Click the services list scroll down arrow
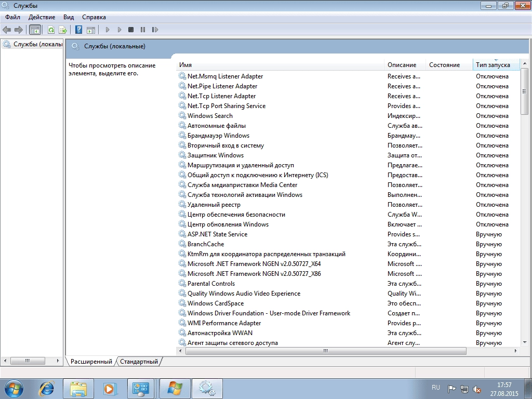This screenshot has width=532, height=399. tap(525, 343)
